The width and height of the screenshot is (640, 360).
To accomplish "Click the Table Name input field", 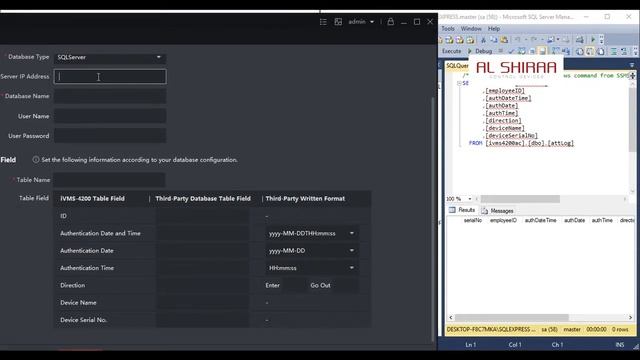I will coord(109,180).
